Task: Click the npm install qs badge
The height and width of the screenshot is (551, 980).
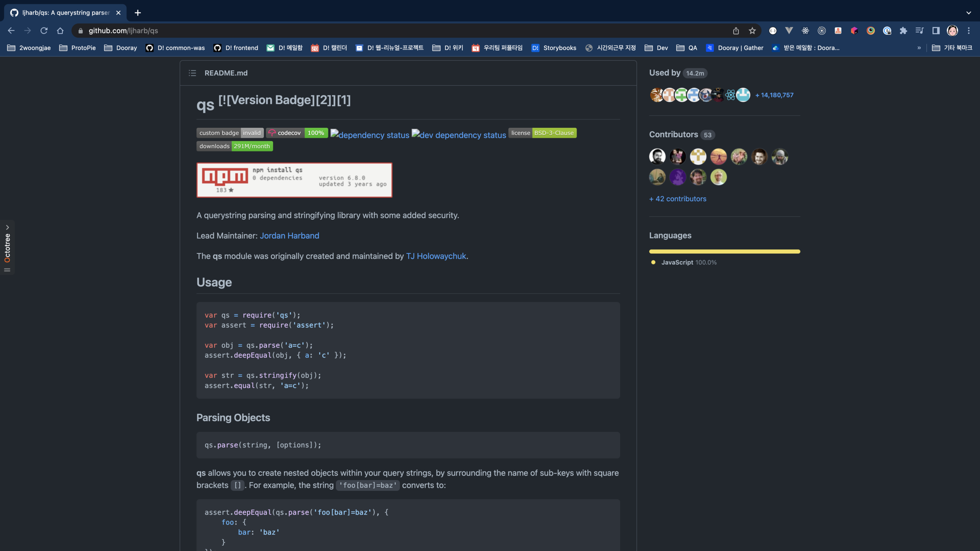Action: pos(294,180)
